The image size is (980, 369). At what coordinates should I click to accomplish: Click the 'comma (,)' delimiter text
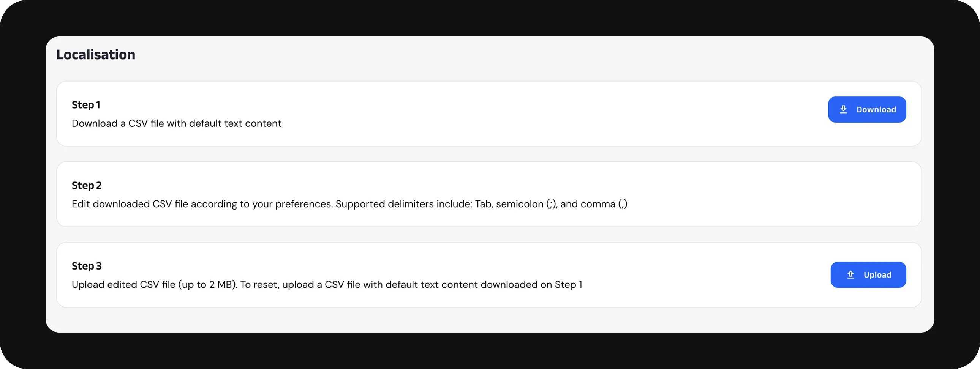tap(604, 204)
